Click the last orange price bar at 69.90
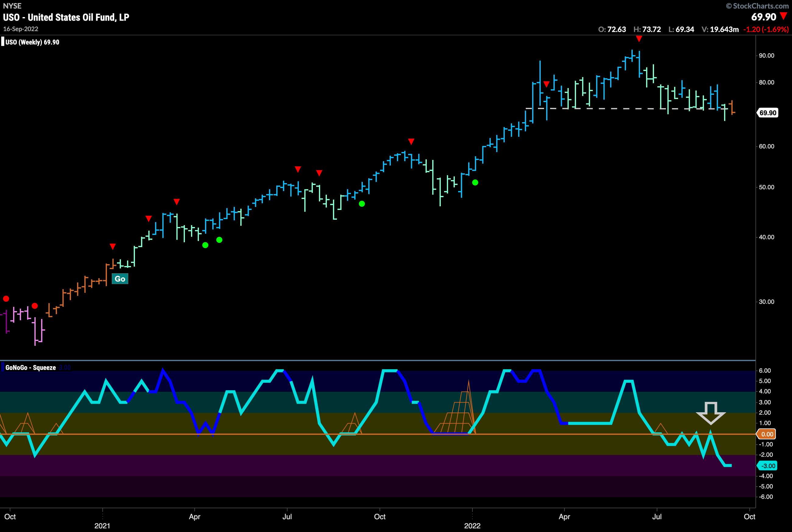Image resolution: width=792 pixels, height=532 pixels. click(x=733, y=107)
